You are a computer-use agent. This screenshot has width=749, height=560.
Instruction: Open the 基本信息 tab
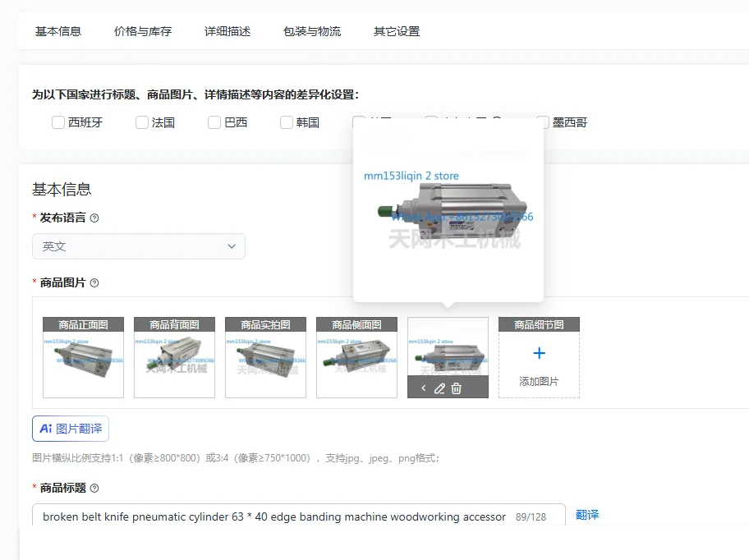coord(58,31)
